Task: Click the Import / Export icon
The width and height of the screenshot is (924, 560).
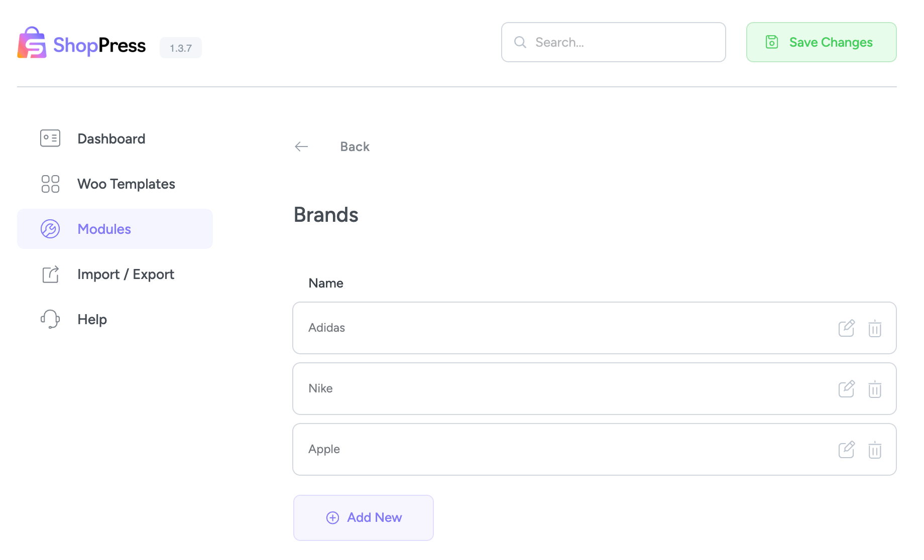Action: [49, 274]
